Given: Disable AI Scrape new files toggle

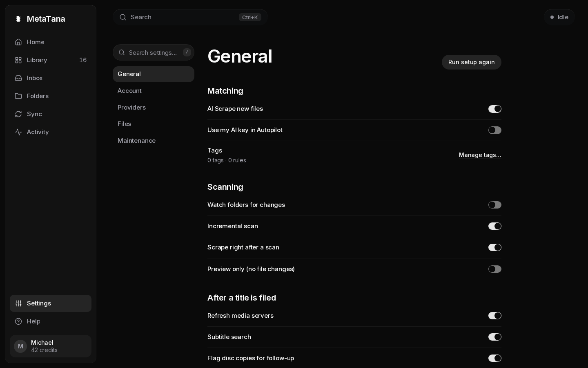Looking at the screenshot, I should 495,109.
